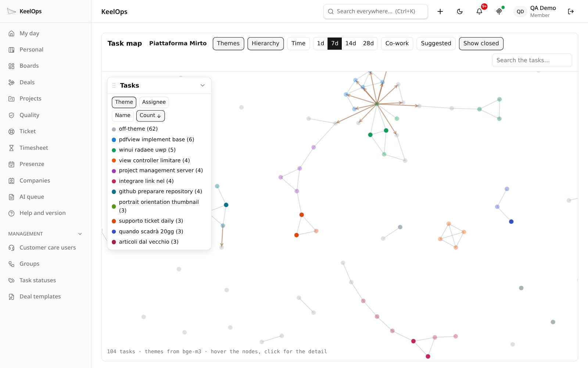
Task: Click the Tasks panel drag handle
Action: (x=114, y=85)
